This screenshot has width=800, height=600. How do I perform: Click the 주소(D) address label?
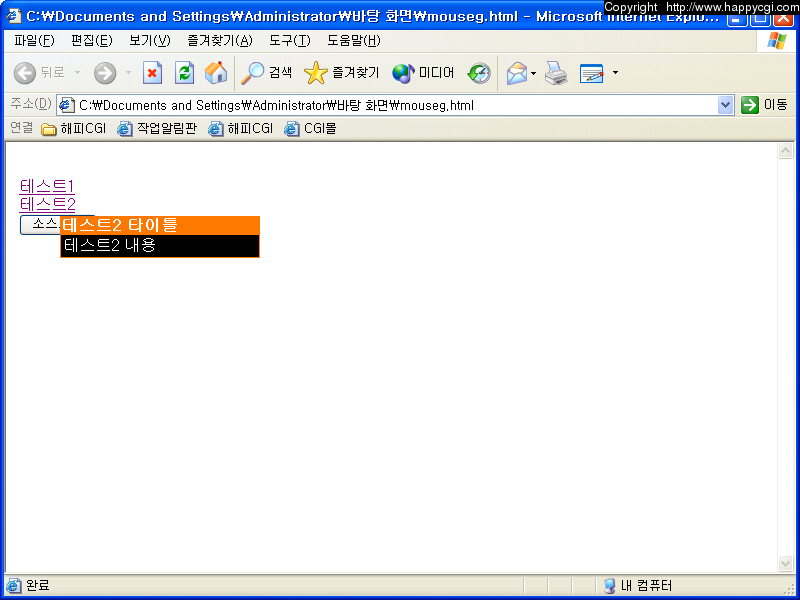click(x=31, y=105)
